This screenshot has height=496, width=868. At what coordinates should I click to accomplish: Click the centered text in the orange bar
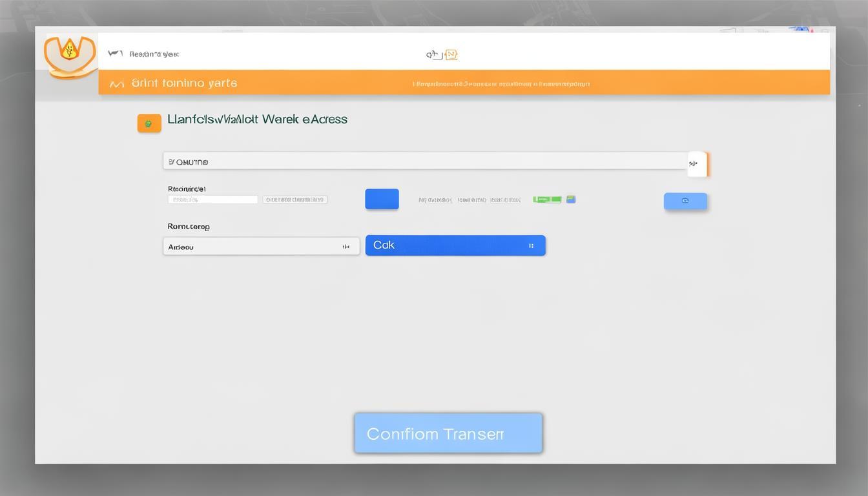click(501, 84)
